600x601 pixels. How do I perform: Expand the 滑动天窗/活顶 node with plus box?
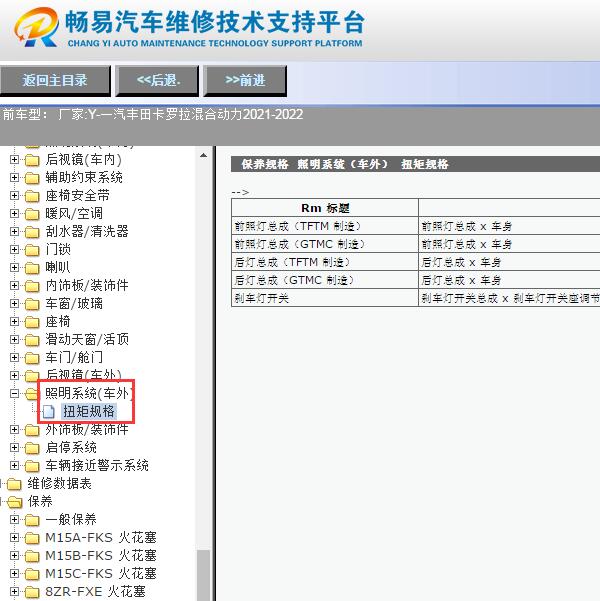coord(14,340)
